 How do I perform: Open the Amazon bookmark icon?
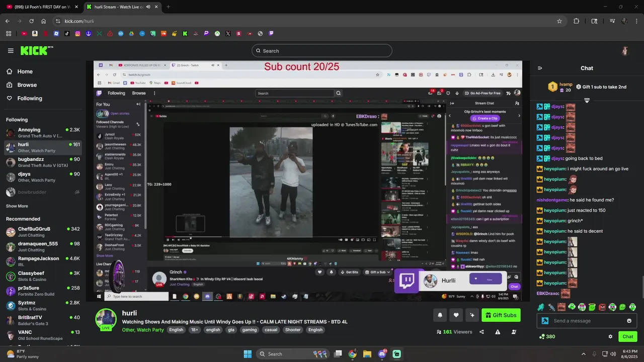35,33
